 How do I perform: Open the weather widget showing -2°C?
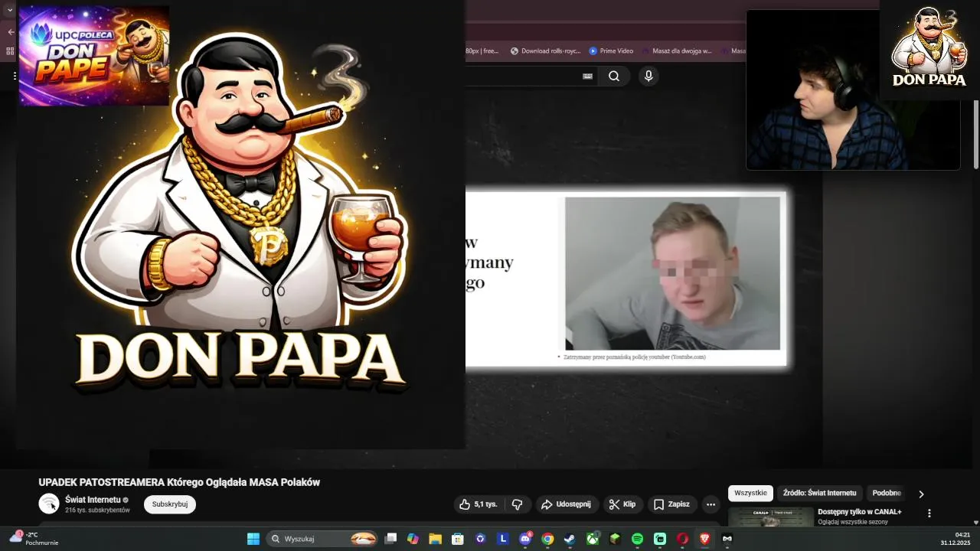(34, 539)
